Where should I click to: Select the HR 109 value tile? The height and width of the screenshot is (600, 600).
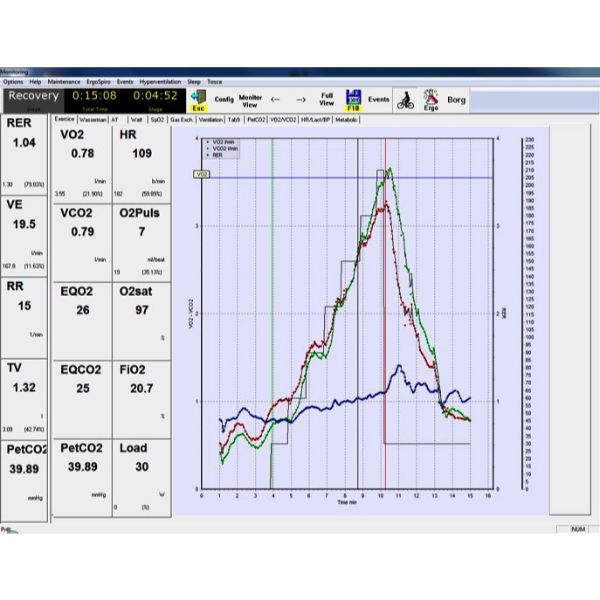point(141,164)
